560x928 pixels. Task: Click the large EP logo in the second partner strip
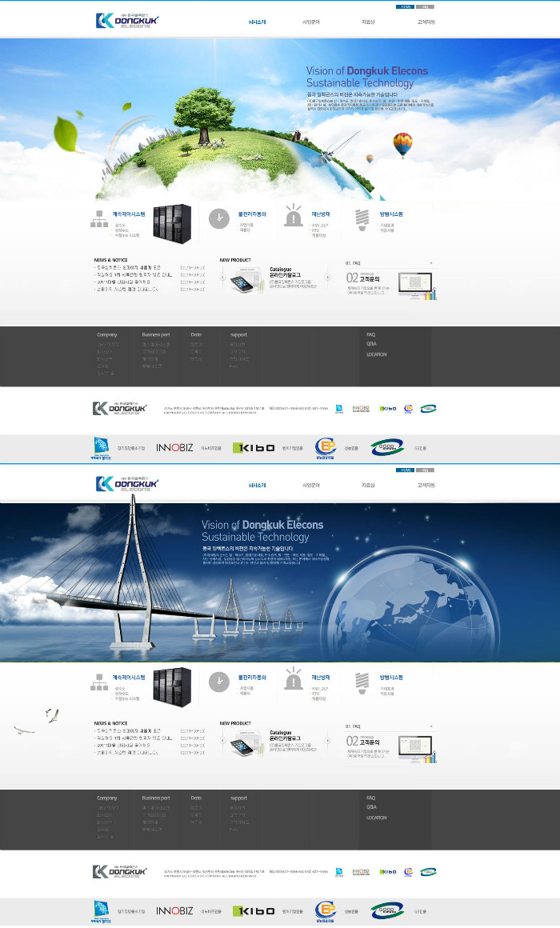tap(326, 911)
